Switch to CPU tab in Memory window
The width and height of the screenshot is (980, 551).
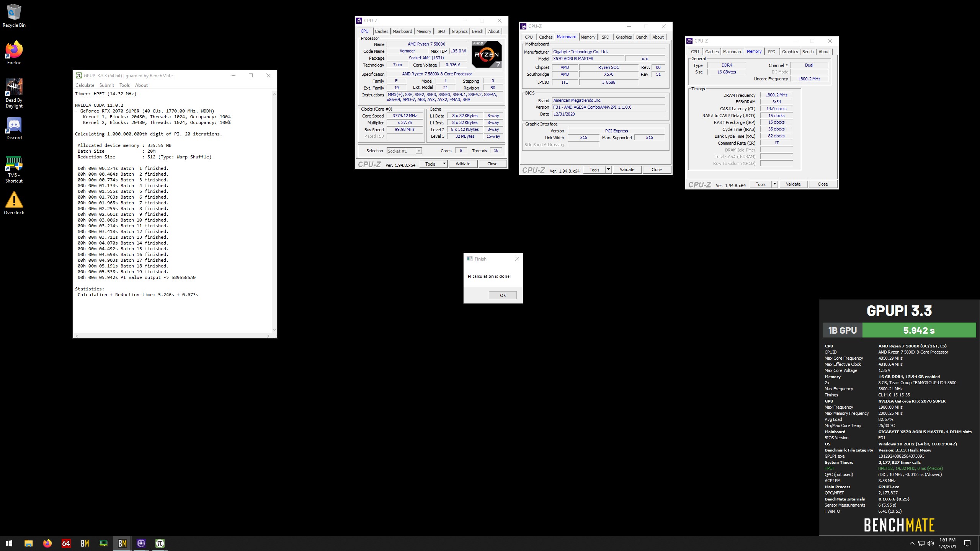695,52
